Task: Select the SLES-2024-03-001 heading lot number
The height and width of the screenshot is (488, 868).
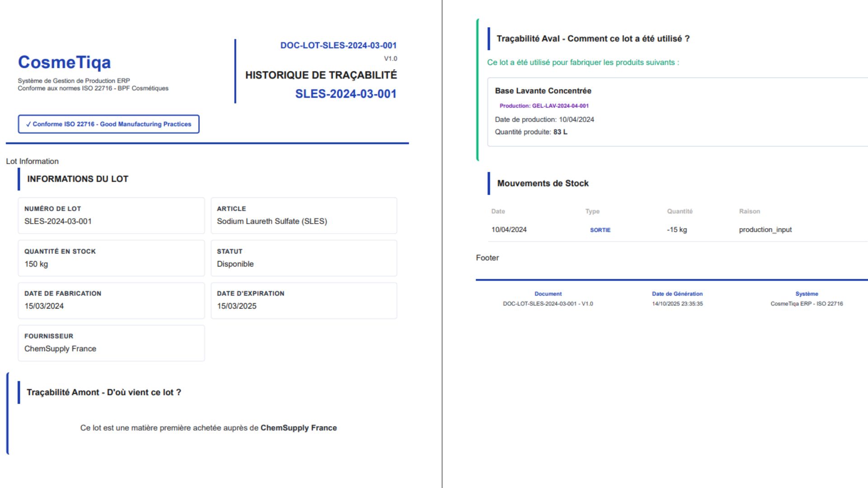Action: pyautogui.click(x=345, y=94)
